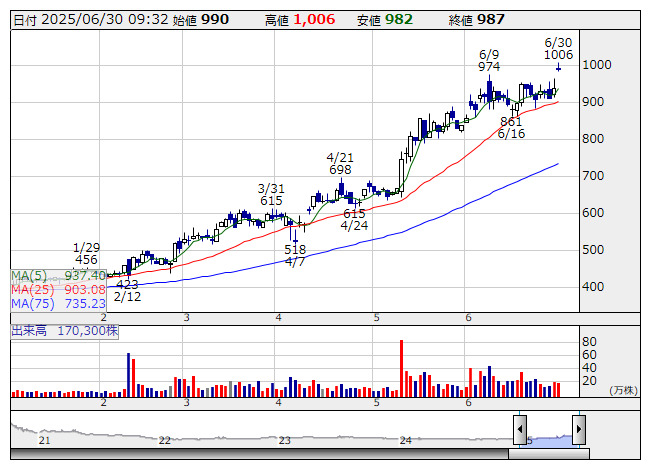Click the 6/30 1006 high label
The height and width of the screenshot is (470, 653).
(x=558, y=49)
